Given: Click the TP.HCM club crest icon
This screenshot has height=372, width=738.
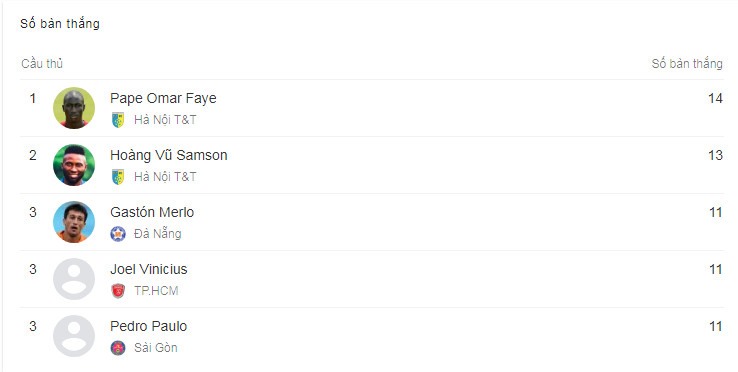Looking at the screenshot, I should (118, 291).
